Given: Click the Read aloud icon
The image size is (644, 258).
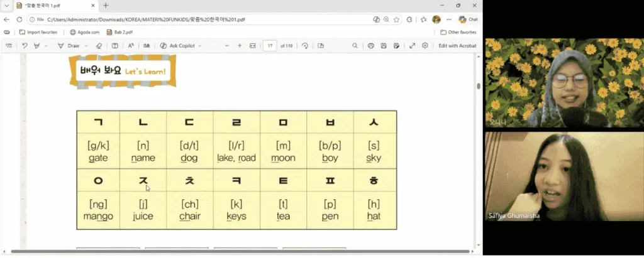Looking at the screenshot, I should point(131,46).
